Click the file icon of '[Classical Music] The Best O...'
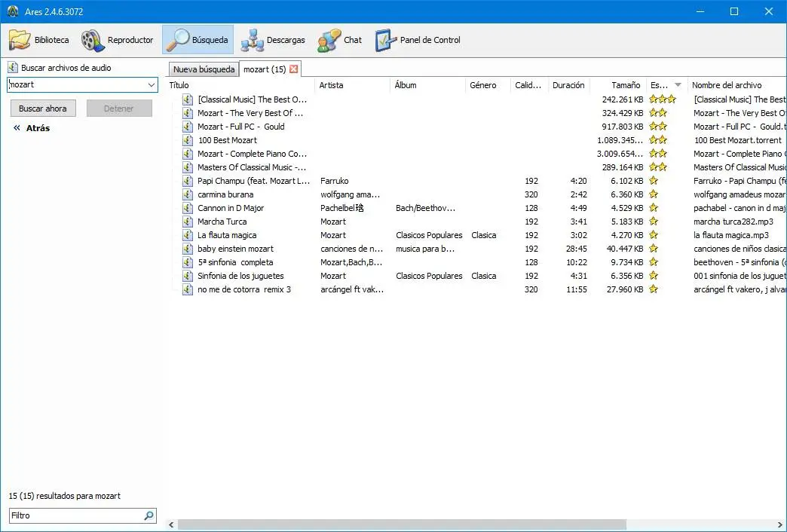The height and width of the screenshot is (532, 787). (x=188, y=99)
